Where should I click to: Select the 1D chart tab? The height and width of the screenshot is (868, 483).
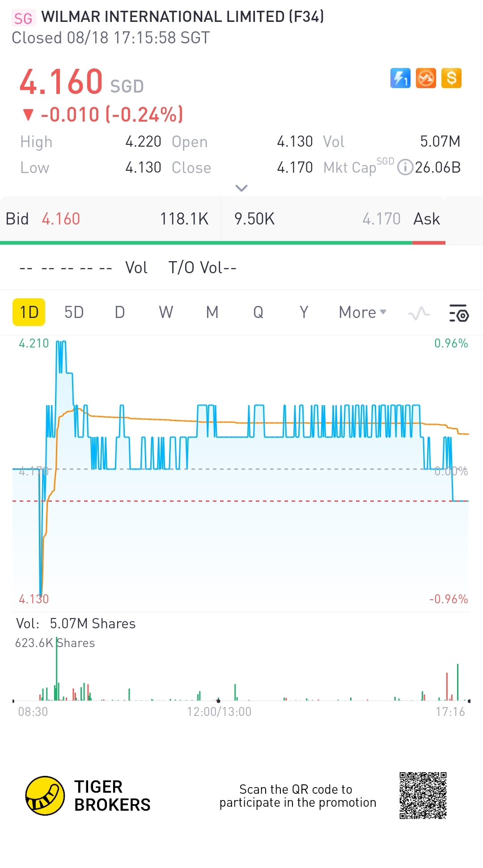point(29,312)
